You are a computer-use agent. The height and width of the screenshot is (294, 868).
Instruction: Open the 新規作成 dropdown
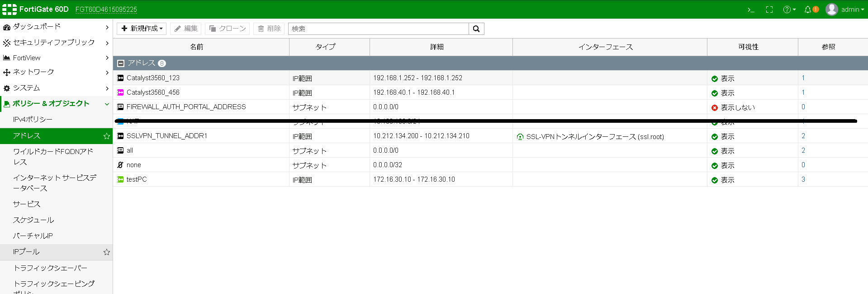click(x=142, y=29)
